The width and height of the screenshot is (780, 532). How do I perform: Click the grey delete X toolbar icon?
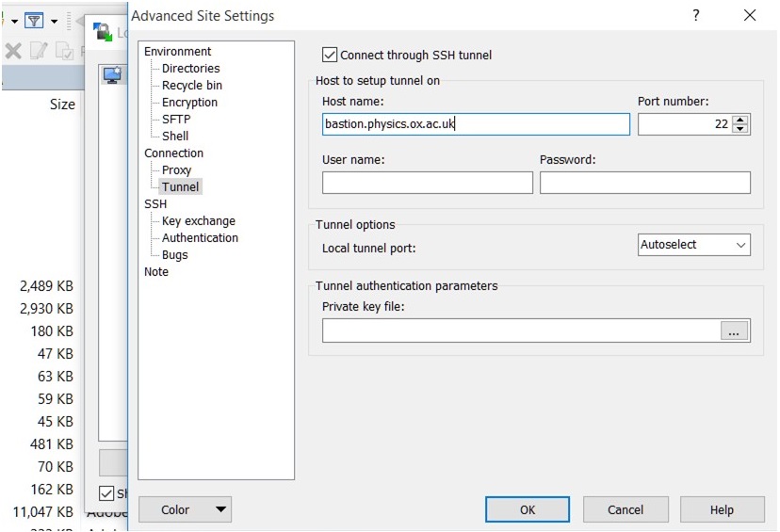(13, 51)
